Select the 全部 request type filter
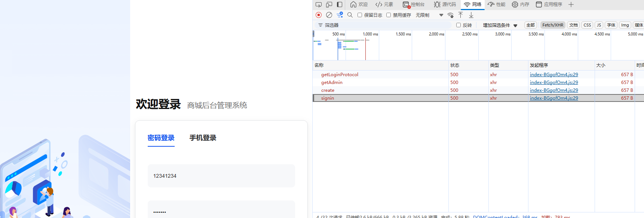 [531, 25]
